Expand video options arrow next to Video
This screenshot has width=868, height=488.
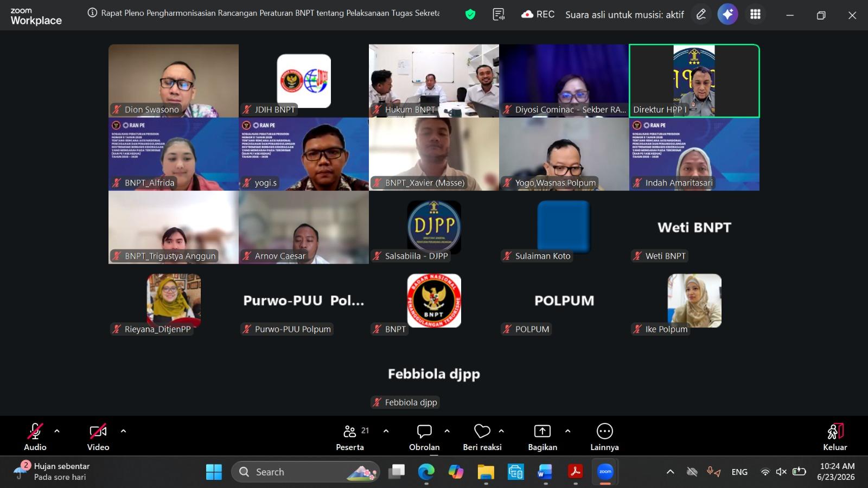(123, 431)
